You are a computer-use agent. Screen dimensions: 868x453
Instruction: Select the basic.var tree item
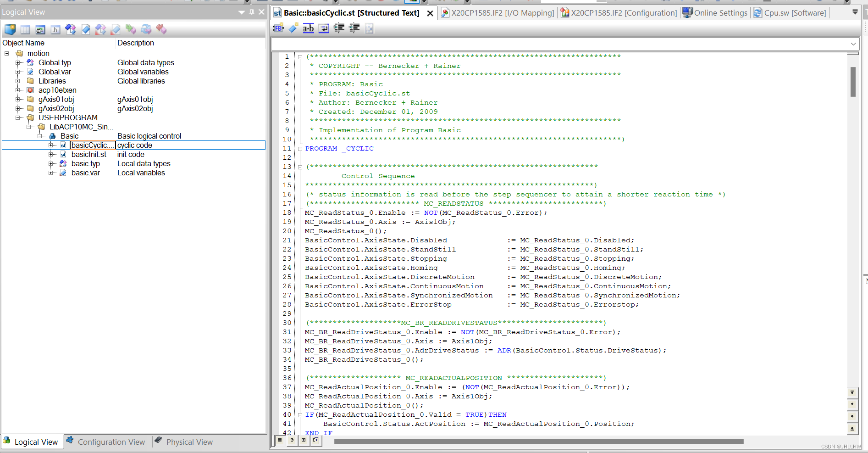pyautogui.click(x=85, y=173)
